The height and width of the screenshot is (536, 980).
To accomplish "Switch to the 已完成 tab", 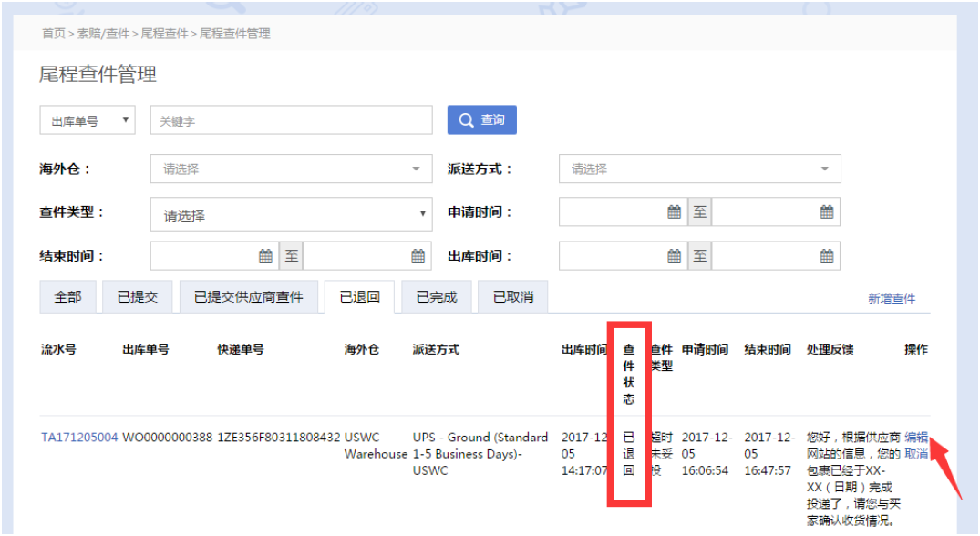I will click(437, 297).
